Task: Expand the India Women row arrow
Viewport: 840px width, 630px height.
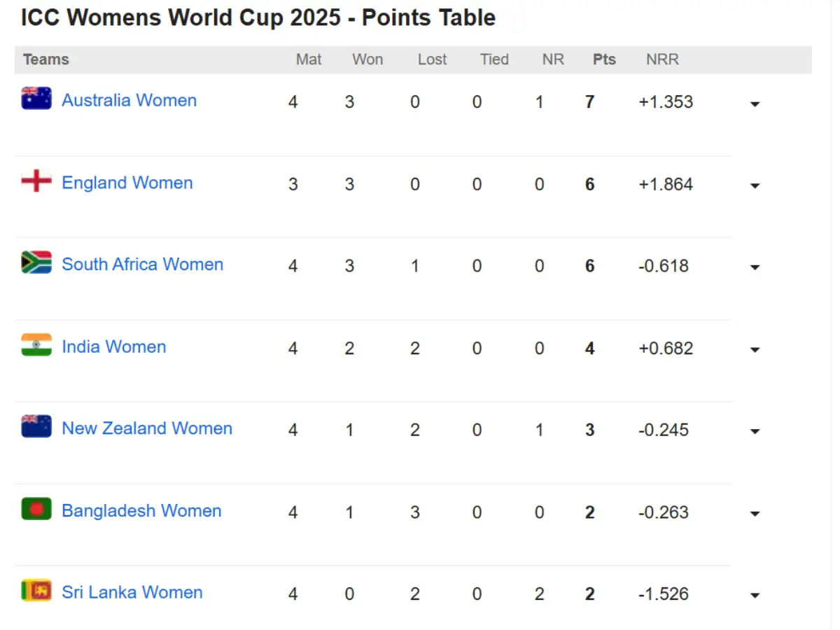Action: [755, 350]
